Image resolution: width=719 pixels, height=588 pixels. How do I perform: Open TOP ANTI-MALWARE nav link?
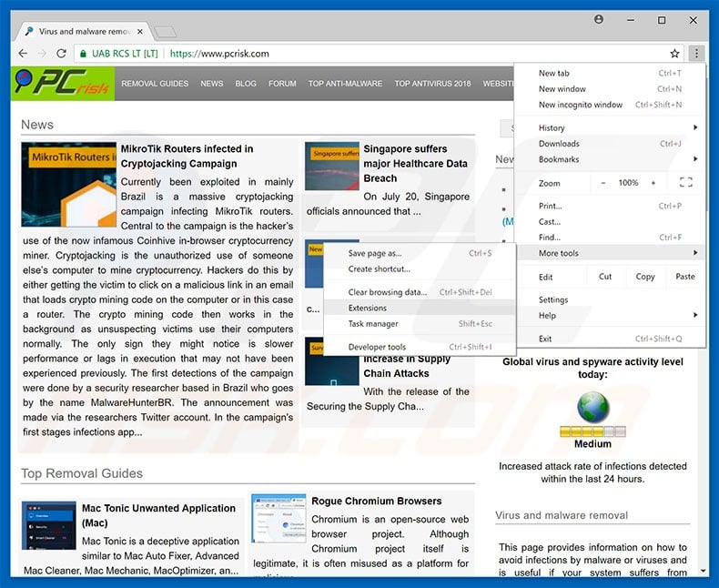(x=345, y=84)
